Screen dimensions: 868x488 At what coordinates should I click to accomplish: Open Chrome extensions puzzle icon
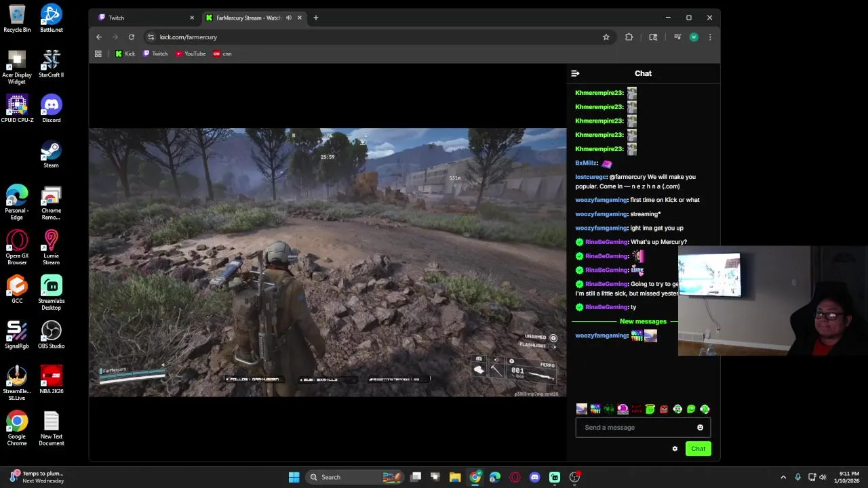[x=629, y=37]
